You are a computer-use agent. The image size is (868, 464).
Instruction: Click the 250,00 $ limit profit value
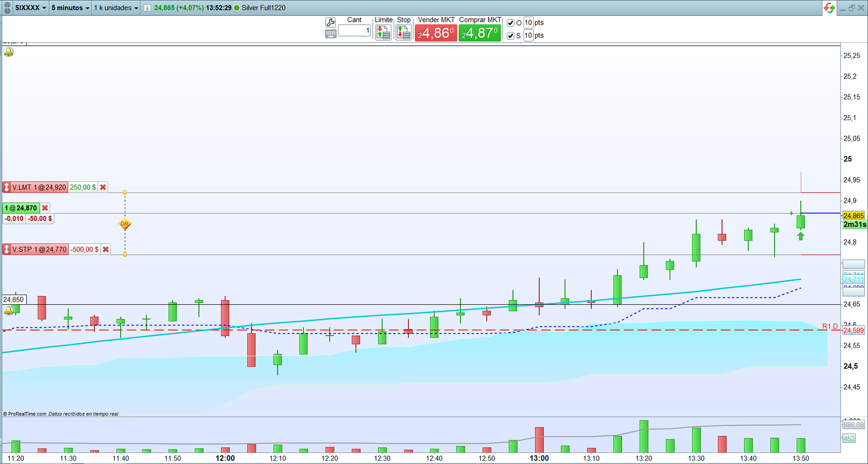[x=83, y=187]
